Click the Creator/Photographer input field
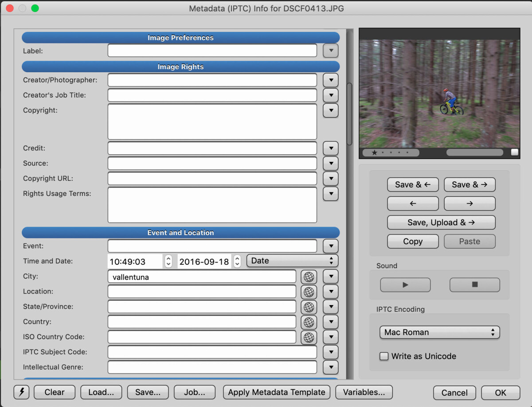The height and width of the screenshot is (407, 532). point(212,80)
